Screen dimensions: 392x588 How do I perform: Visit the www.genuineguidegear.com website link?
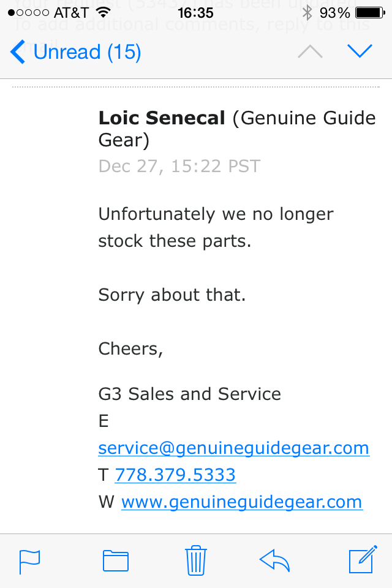pos(242,502)
